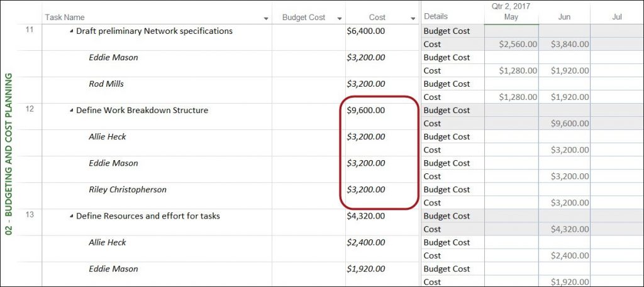This screenshot has height=287, width=644.
Task: Collapse Define Work Breakdown Structure task
Action: pyautogui.click(x=72, y=111)
